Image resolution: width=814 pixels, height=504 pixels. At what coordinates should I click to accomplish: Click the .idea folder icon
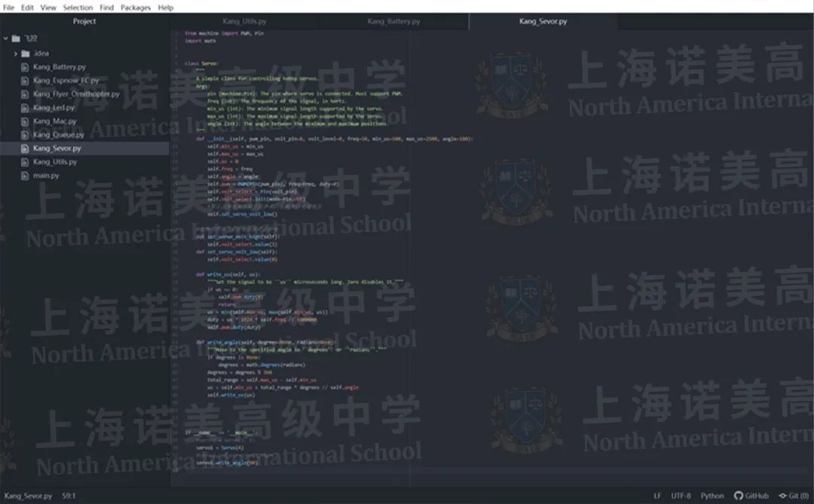26,53
